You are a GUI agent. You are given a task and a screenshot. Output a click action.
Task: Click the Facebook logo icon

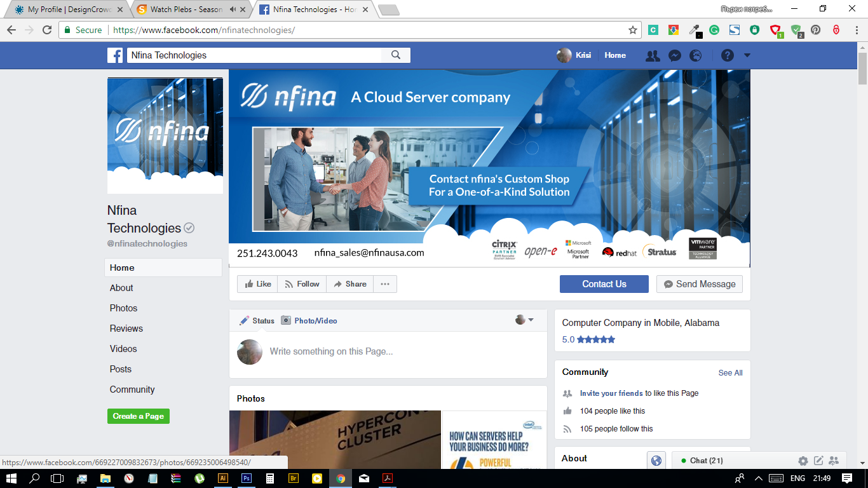point(115,55)
